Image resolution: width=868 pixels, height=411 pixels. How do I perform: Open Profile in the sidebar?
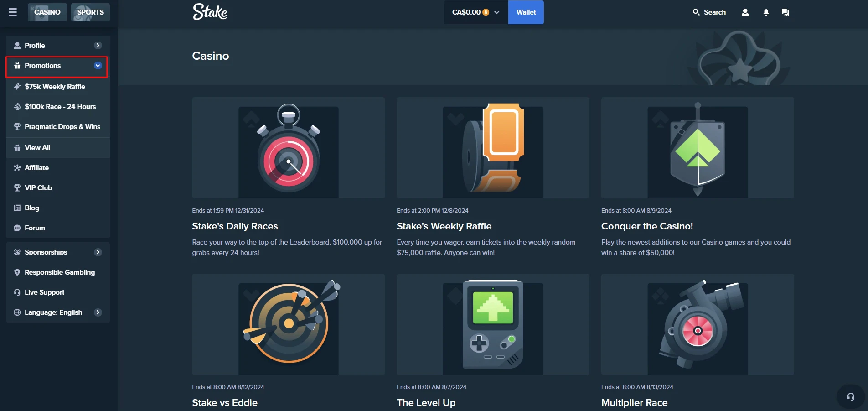pyautogui.click(x=58, y=46)
